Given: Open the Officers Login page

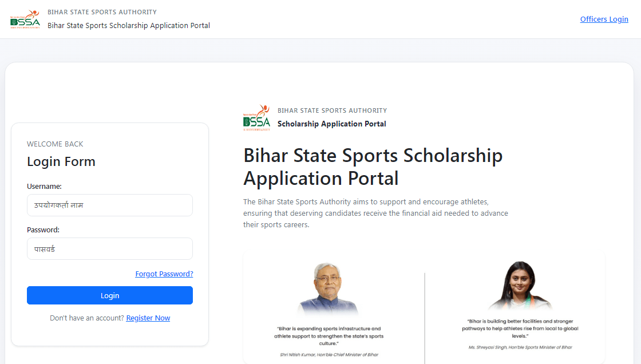Looking at the screenshot, I should (x=604, y=19).
